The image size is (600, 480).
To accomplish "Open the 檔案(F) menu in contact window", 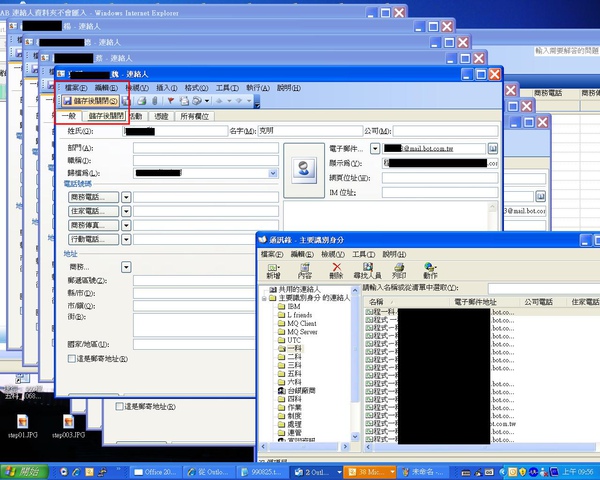I will (76, 88).
